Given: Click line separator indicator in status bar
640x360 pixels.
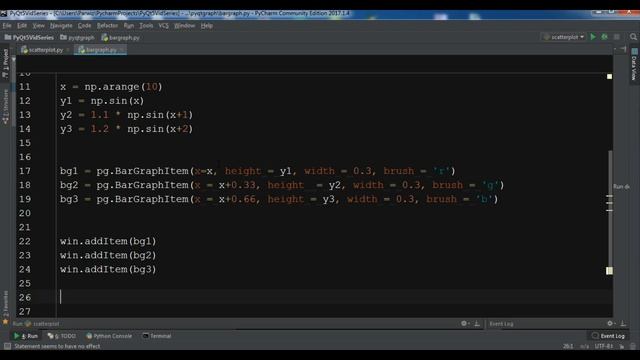Looking at the screenshot, I should (x=584, y=346).
